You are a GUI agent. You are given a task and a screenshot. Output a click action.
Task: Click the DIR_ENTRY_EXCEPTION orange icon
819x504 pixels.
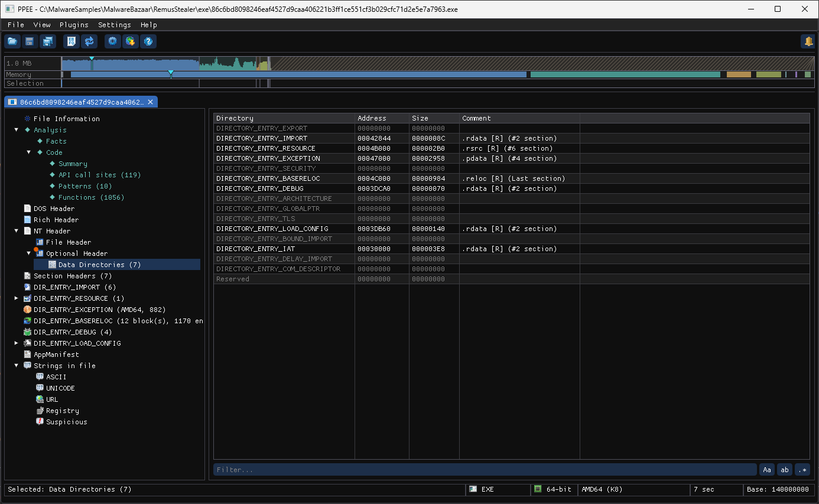point(27,310)
